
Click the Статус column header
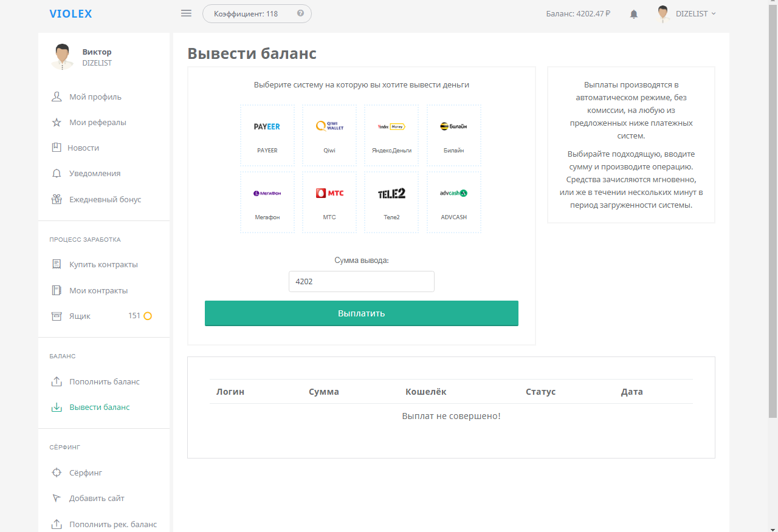tap(541, 392)
